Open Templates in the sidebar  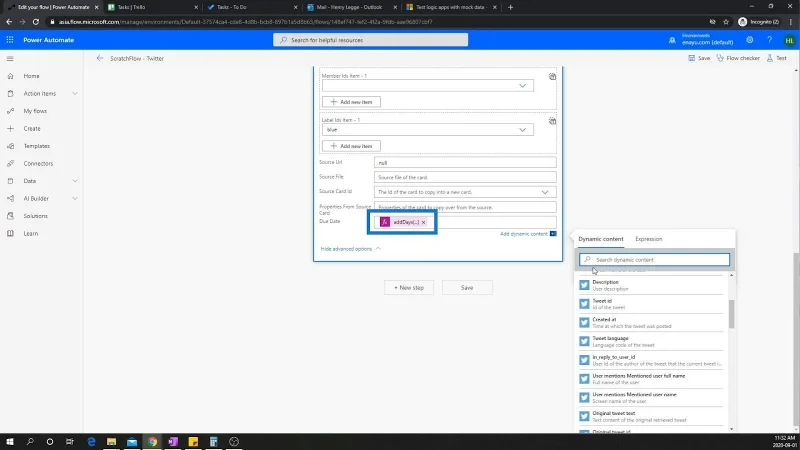click(x=36, y=146)
